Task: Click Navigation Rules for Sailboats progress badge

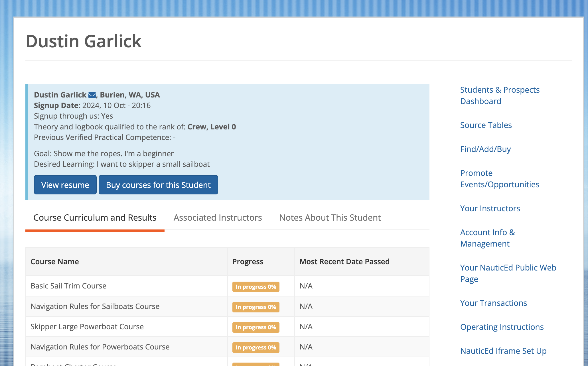Action: tap(256, 307)
